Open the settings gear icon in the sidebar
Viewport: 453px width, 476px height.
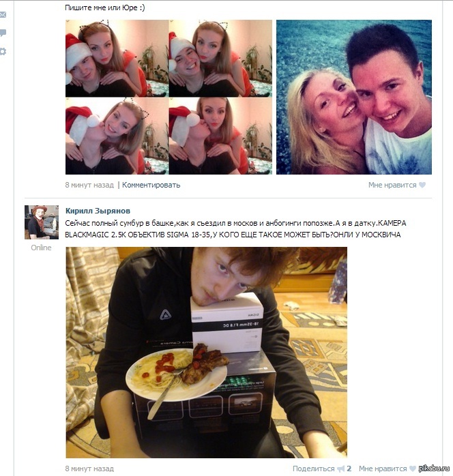click(3, 51)
